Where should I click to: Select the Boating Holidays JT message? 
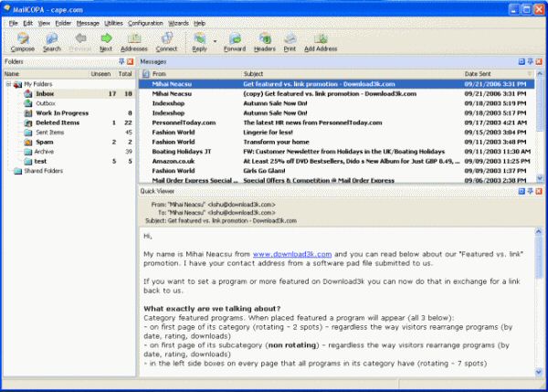[x=336, y=152]
